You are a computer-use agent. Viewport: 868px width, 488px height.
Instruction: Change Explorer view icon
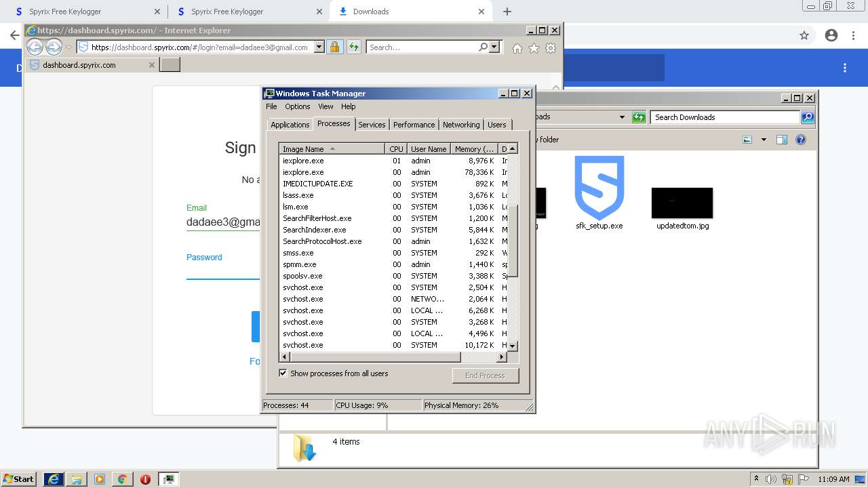(x=747, y=140)
